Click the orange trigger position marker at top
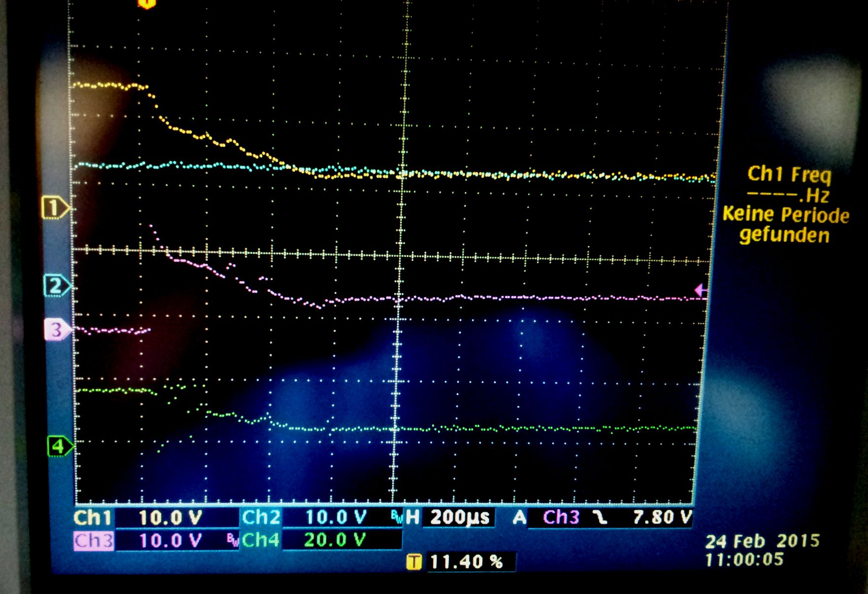The width and height of the screenshot is (868, 594). click(x=146, y=3)
